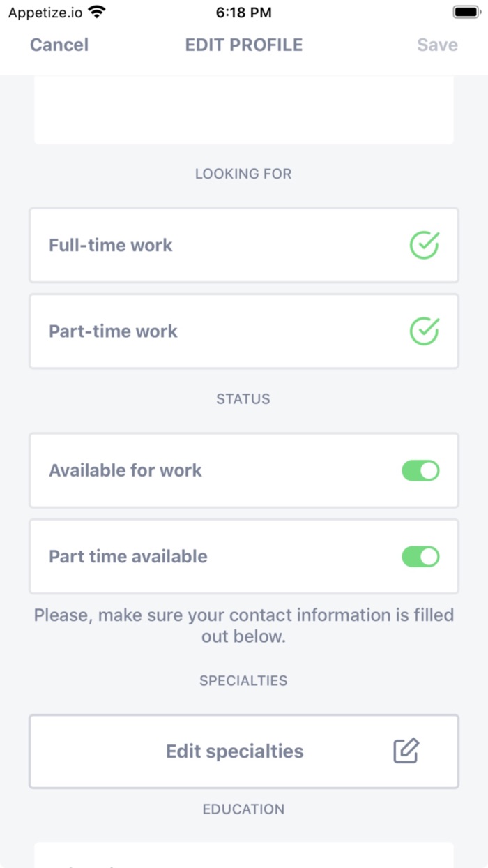Tap the EDIT PROFILE title
This screenshot has width=488, height=868.
tap(243, 45)
